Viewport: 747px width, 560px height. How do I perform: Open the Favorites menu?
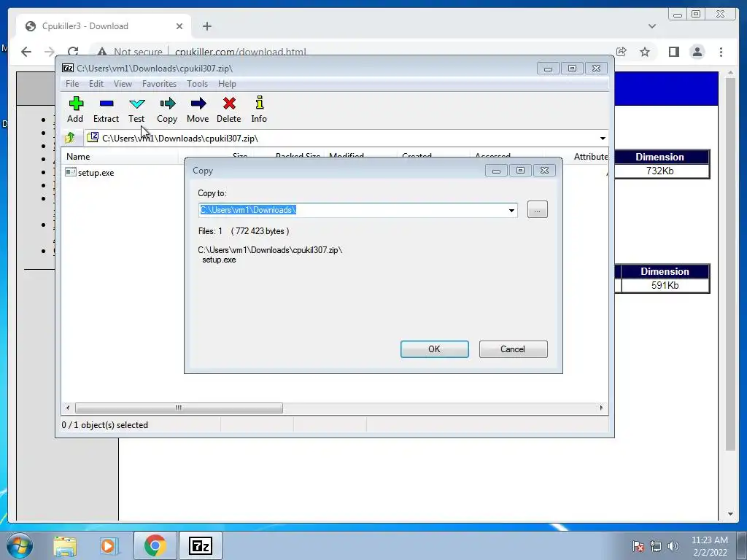coord(159,84)
